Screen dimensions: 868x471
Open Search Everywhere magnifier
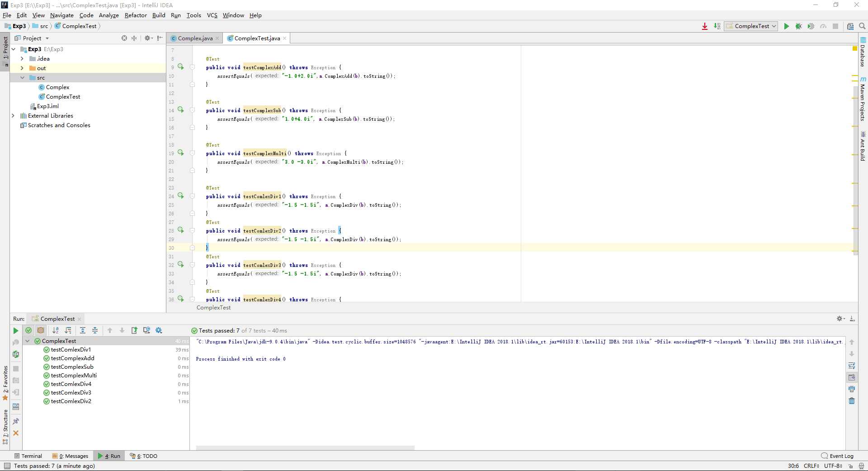[x=862, y=26]
